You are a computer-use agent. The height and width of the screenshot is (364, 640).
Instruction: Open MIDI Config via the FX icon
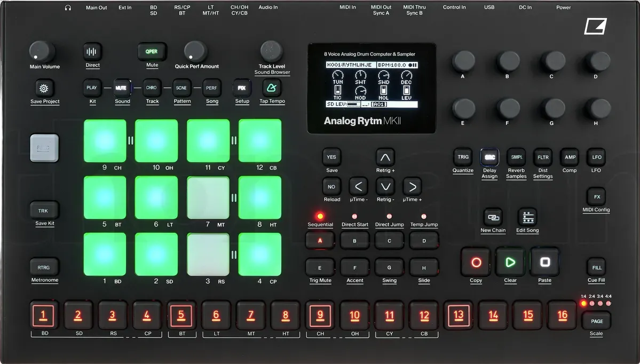596,196
